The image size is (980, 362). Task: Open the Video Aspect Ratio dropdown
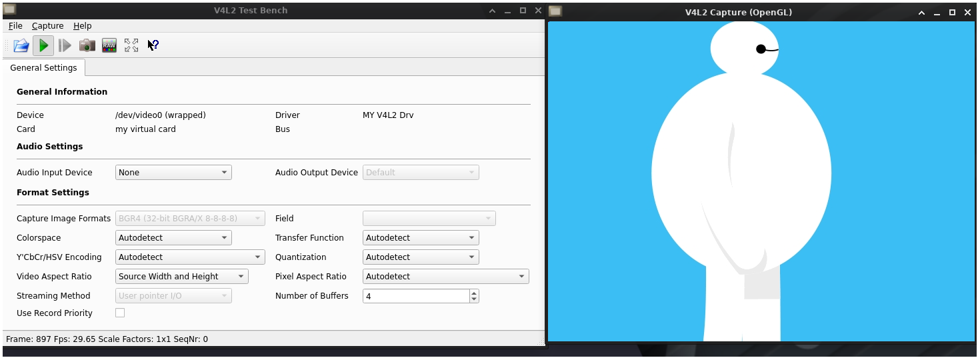click(x=181, y=276)
